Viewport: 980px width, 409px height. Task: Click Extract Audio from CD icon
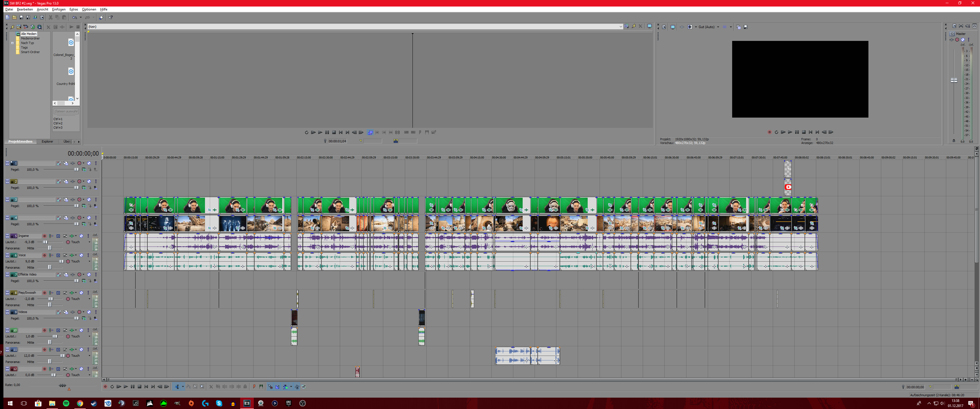point(33,27)
